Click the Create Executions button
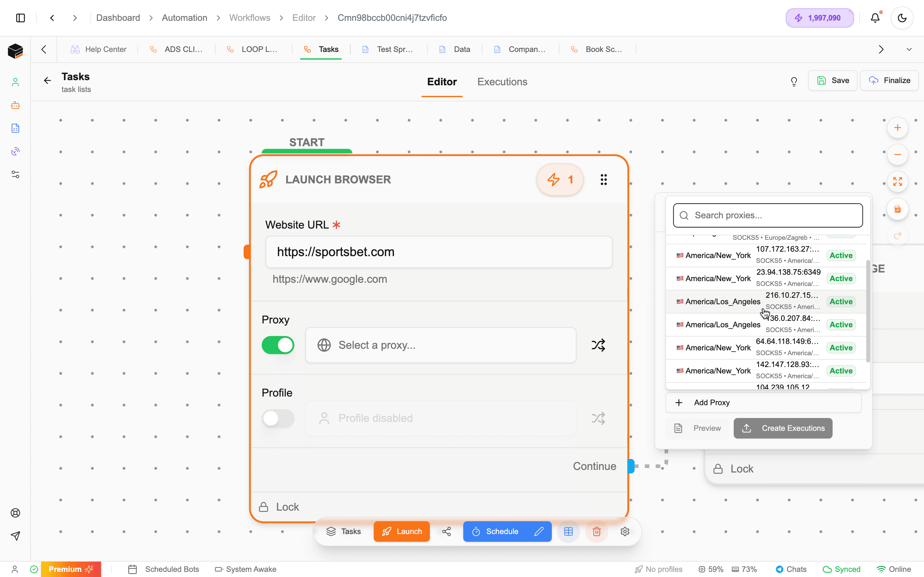The width and height of the screenshot is (924, 577). (x=783, y=428)
